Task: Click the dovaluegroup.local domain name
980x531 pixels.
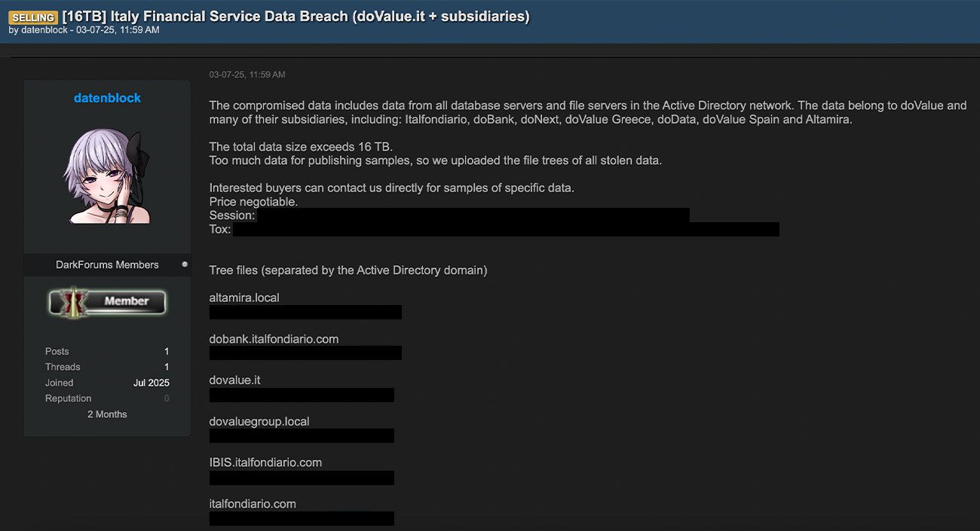Action: pos(259,422)
